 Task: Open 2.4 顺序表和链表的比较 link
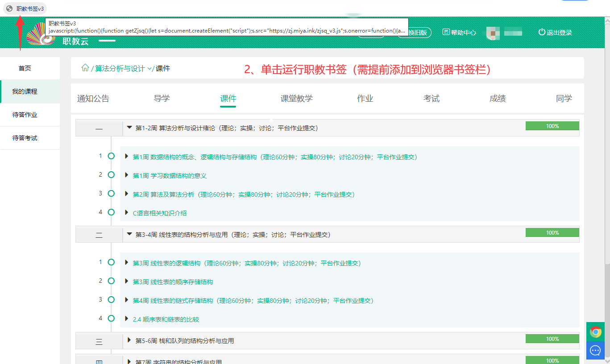click(x=166, y=319)
